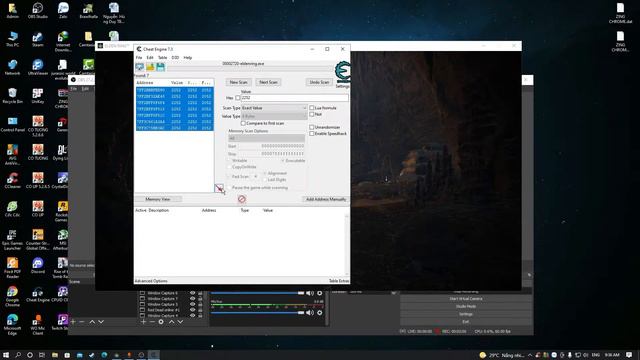640x360 pixels.
Task: Click taskbar search magnifier icon
Action: pos(18,355)
